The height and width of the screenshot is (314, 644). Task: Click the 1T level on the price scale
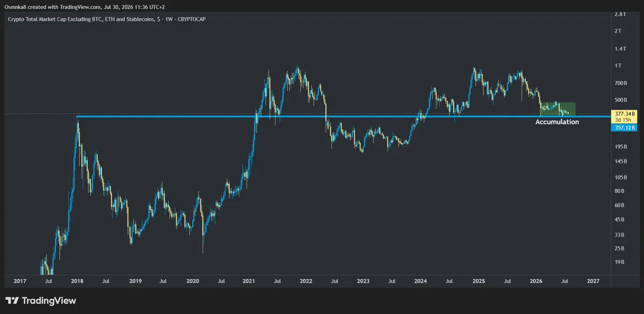point(619,65)
